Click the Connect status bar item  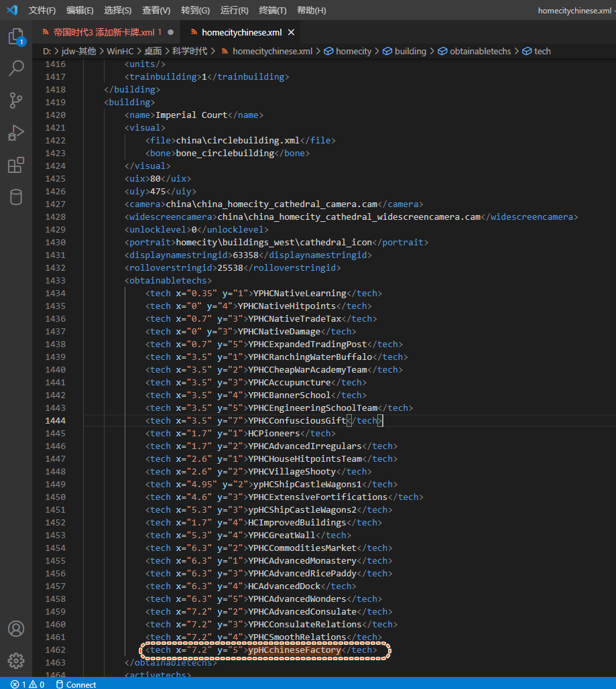pyautogui.click(x=76, y=684)
